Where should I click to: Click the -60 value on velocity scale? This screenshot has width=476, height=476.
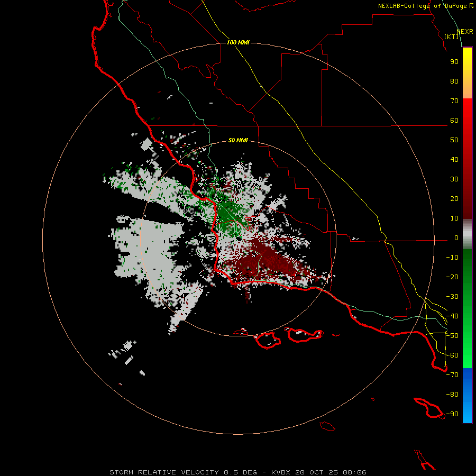point(452,355)
